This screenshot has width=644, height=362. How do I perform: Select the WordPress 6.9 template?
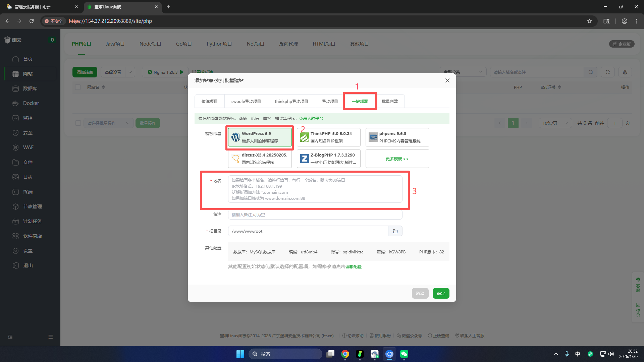pos(260,137)
